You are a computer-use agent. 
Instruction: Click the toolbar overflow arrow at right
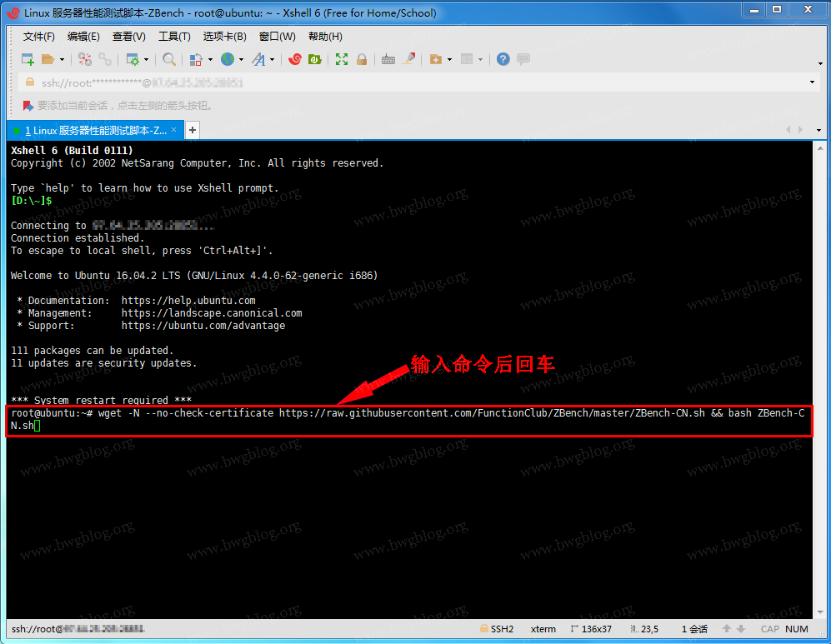820,65
